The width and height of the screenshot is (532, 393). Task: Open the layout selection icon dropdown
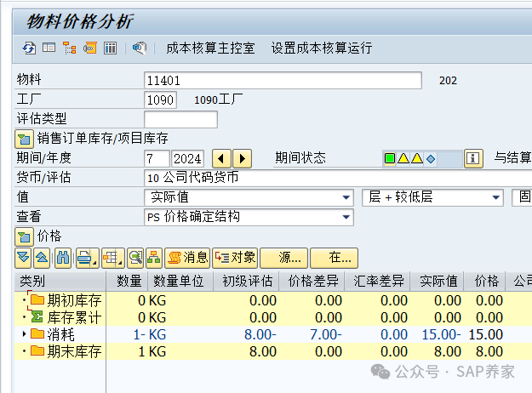coord(113,258)
